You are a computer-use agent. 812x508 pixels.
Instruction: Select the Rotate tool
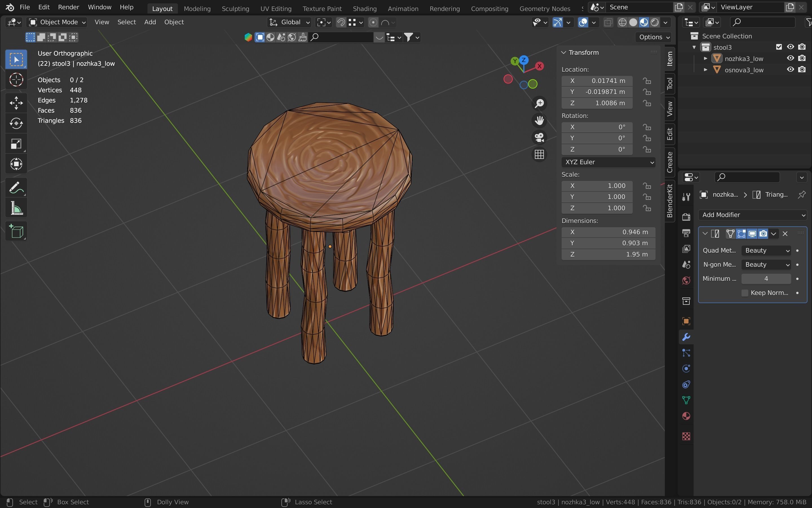[16, 123]
